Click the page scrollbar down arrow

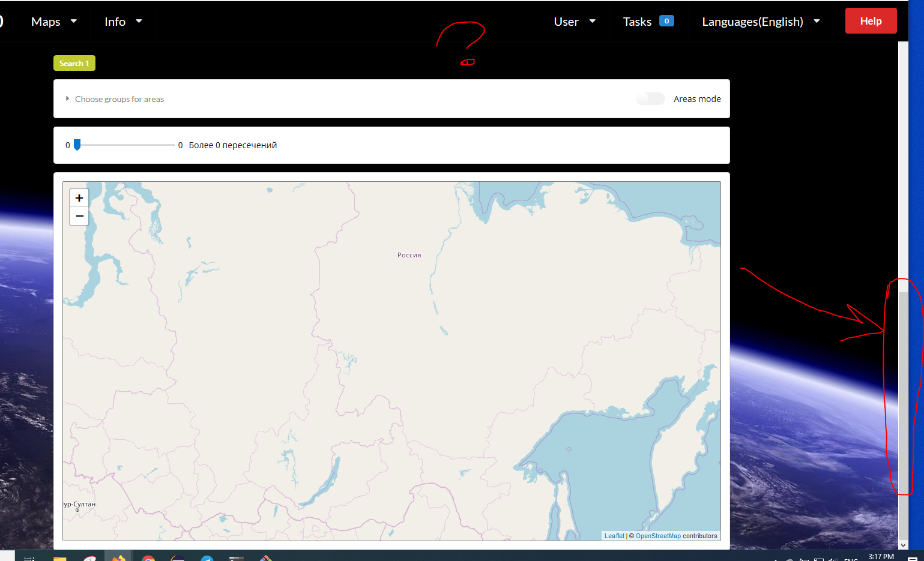click(903, 545)
